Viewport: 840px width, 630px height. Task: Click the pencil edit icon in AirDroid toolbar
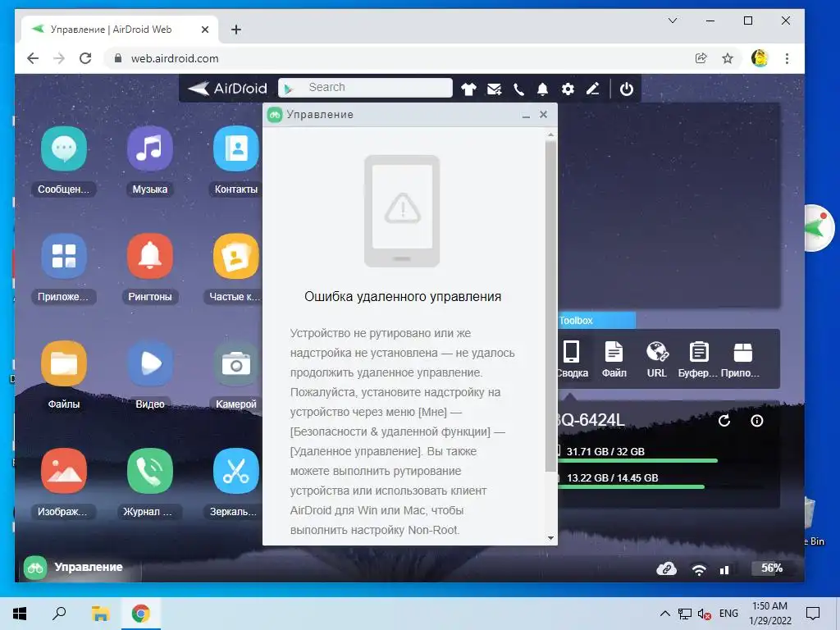(592, 89)
